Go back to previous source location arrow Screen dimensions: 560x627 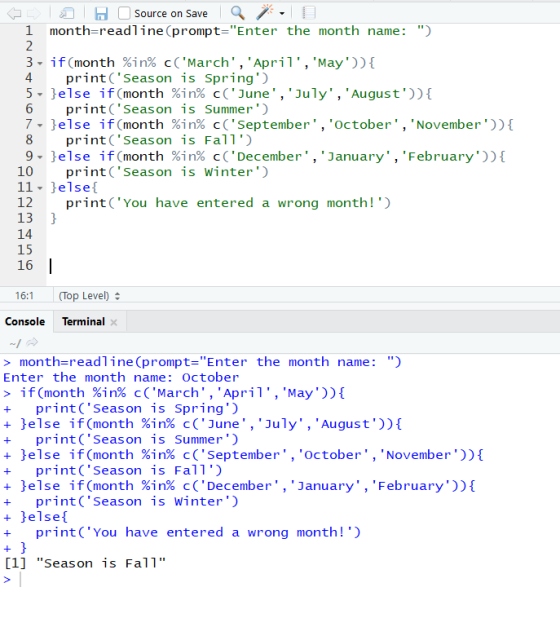click(x=14, y=14)
